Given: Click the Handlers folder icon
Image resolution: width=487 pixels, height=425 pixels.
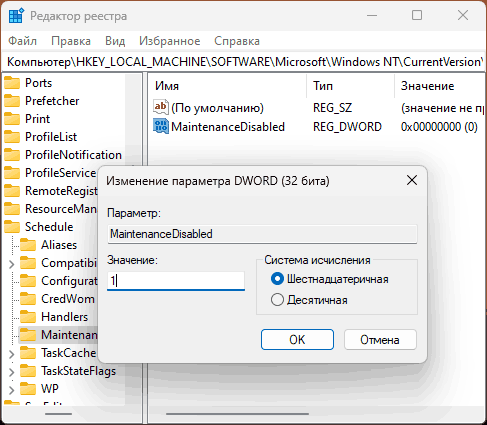Looking at the screenshot, I should point(28,317).
